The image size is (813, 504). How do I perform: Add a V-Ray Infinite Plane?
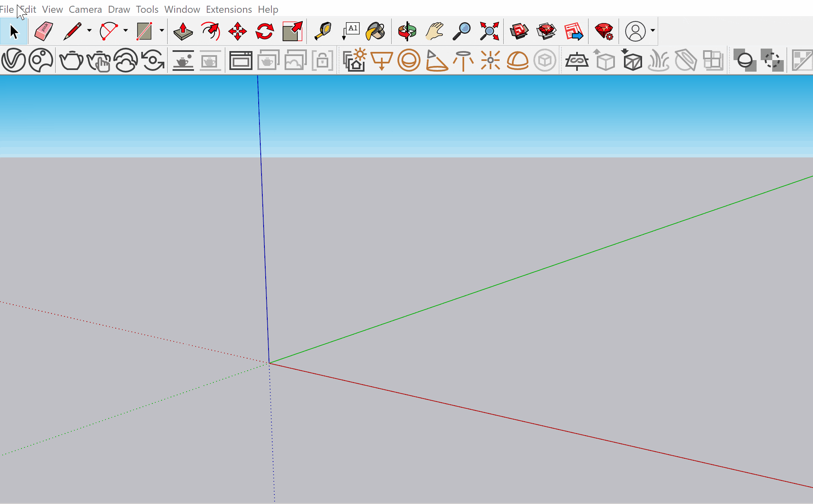click(577, 61)
